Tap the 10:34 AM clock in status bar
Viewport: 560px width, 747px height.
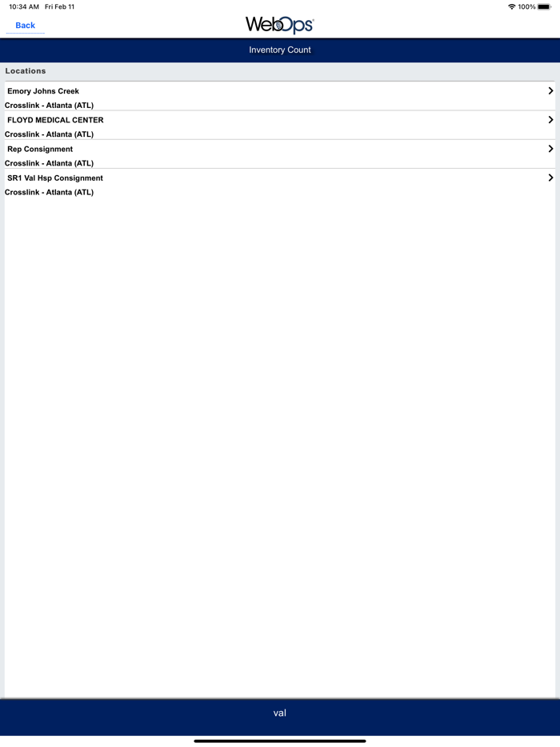coord(24,6)
